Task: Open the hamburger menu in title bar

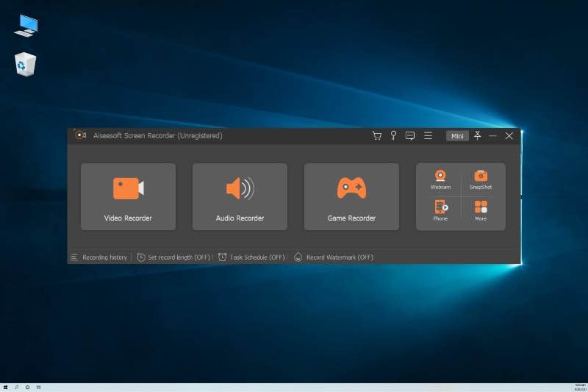Action: [x=428, y=136]
